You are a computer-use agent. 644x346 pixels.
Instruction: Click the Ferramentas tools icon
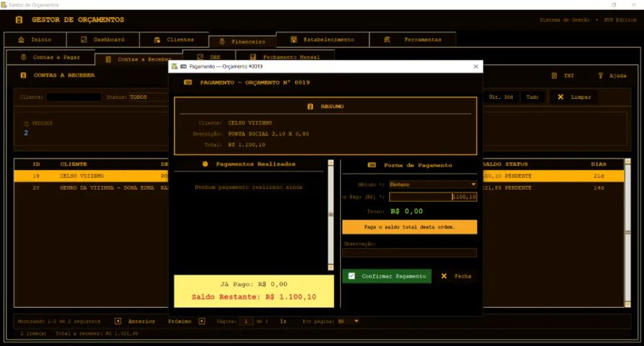[387, 40]
